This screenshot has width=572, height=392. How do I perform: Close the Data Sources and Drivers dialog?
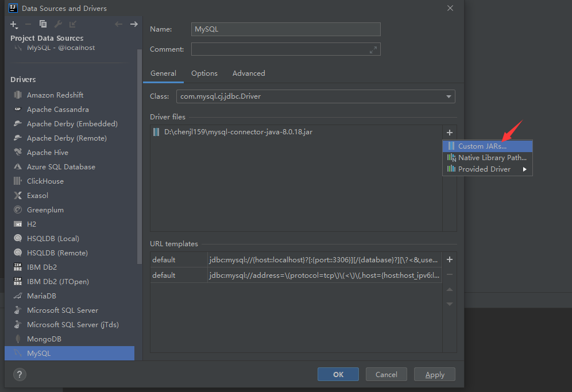[x=450, y=8]
